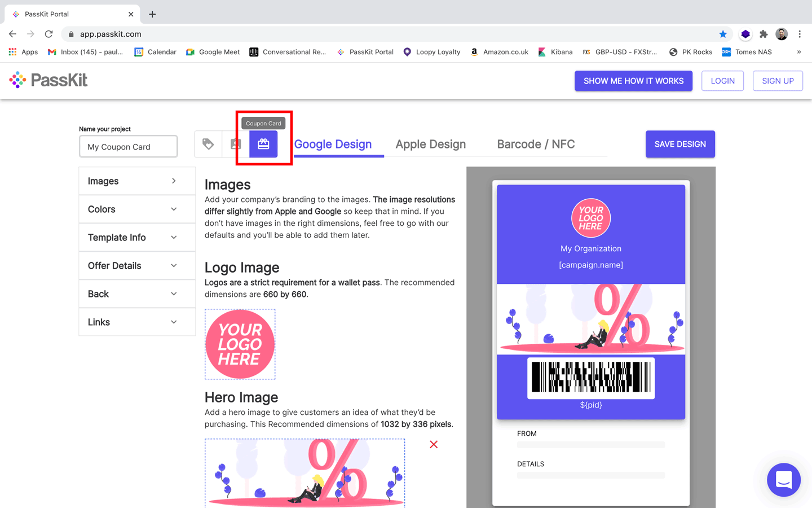Click the PassKit logo
The width and height of the screenshot is (812, 508).
point(48,80)
